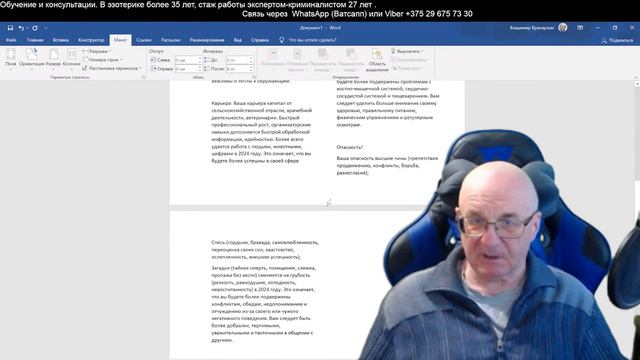
Task: Select the active Макет tab
Action: 120,40
